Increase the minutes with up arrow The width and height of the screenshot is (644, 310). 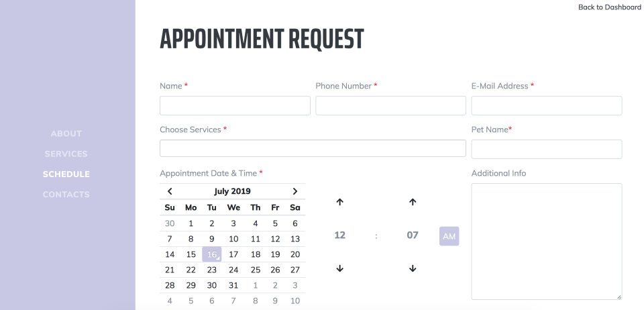[413, 201]
